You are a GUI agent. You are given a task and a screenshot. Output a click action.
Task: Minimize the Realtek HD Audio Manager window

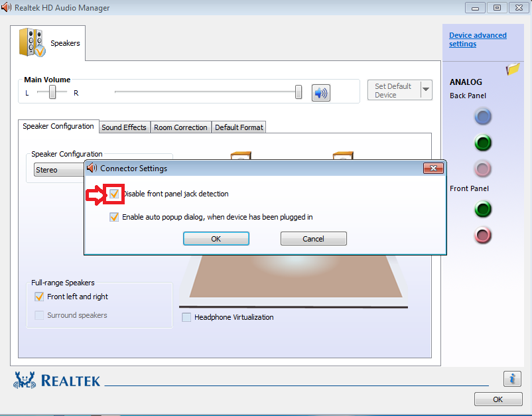tap(475, 7)
